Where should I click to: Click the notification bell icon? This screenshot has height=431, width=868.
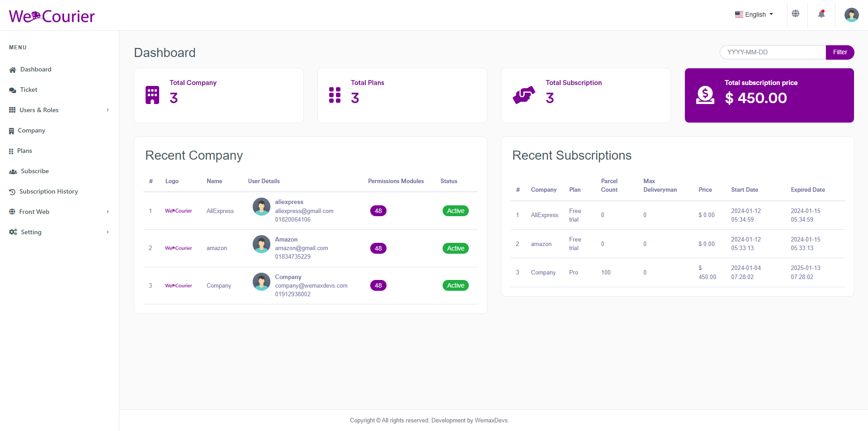click(822, 14)
